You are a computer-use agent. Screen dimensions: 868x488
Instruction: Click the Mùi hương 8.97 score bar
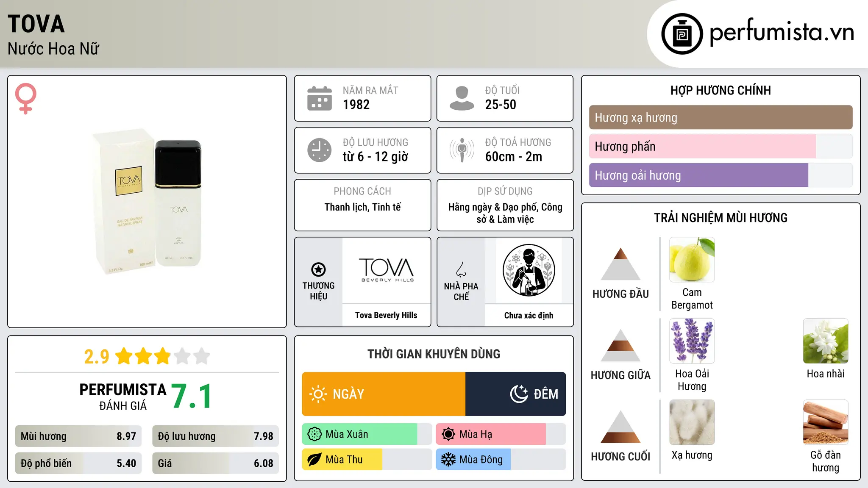coord(78,436)
